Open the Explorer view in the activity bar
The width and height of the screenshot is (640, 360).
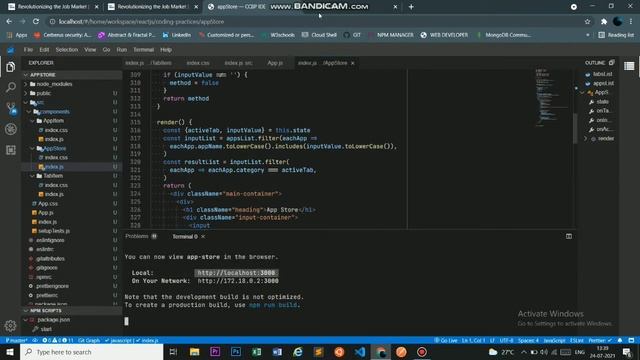coord(11,67)
